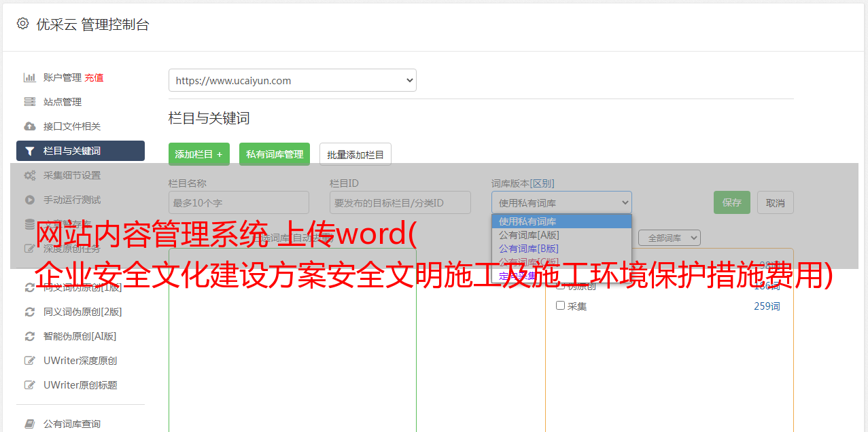Click the 取消 button

click(x=776, y=202)
